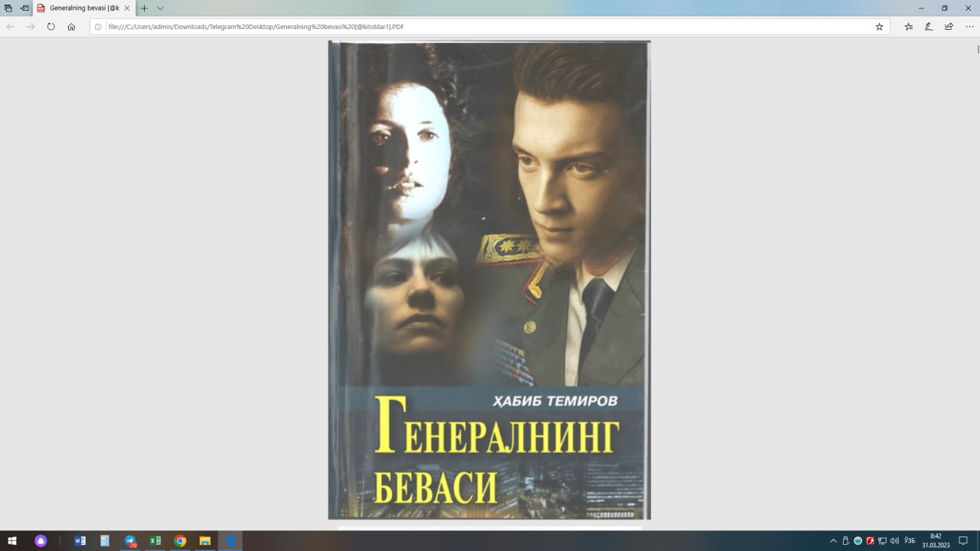The height and width of the screenshot is (551, 980).
Task: Open the Start menu
Action: pos(12,541)
